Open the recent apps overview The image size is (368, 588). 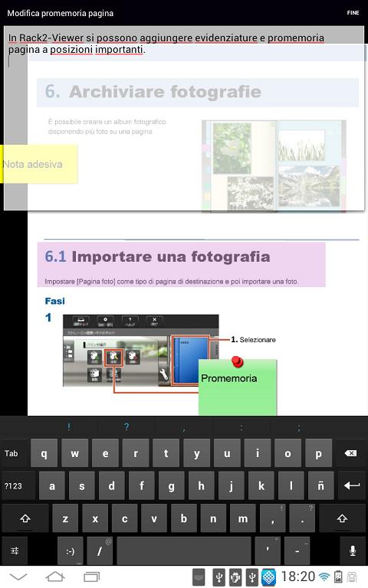(x=92, y=577)
